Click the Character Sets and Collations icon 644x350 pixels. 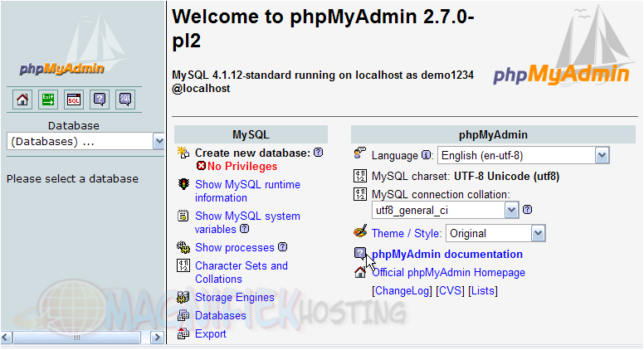point(183,265)
